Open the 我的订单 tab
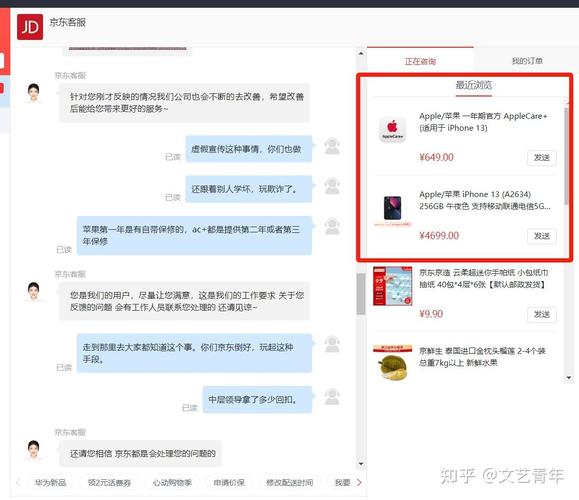This screenshot has height=500, width=579. point(527,61)
